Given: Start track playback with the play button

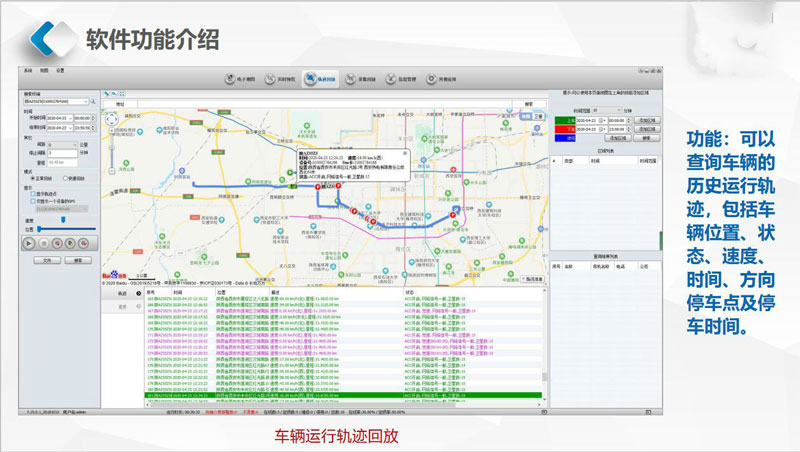Looking at the screenshot, I should (29, 243).
